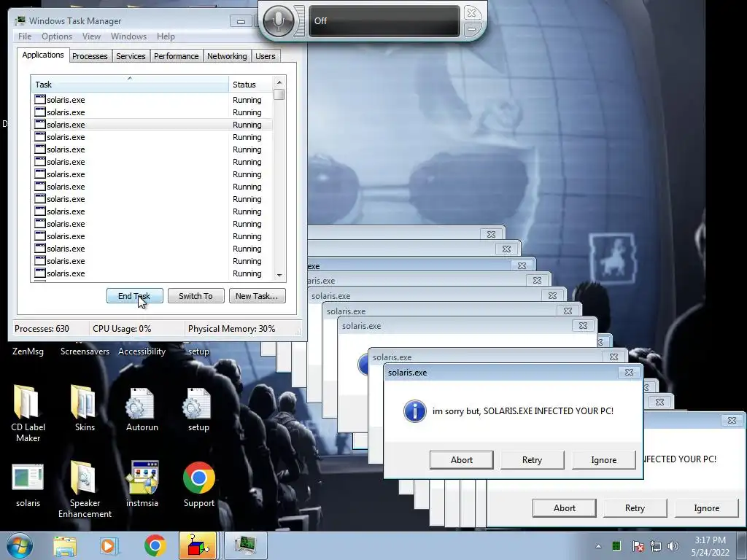Switch to the Services tab
Screen dimensions: 747x560
click(131, 56)
